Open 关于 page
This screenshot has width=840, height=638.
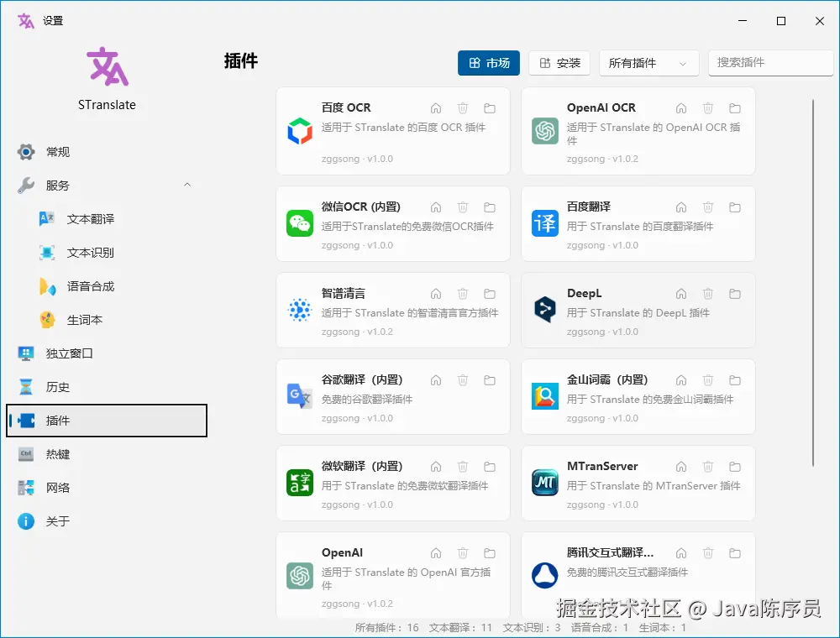(x=106, y=521)
